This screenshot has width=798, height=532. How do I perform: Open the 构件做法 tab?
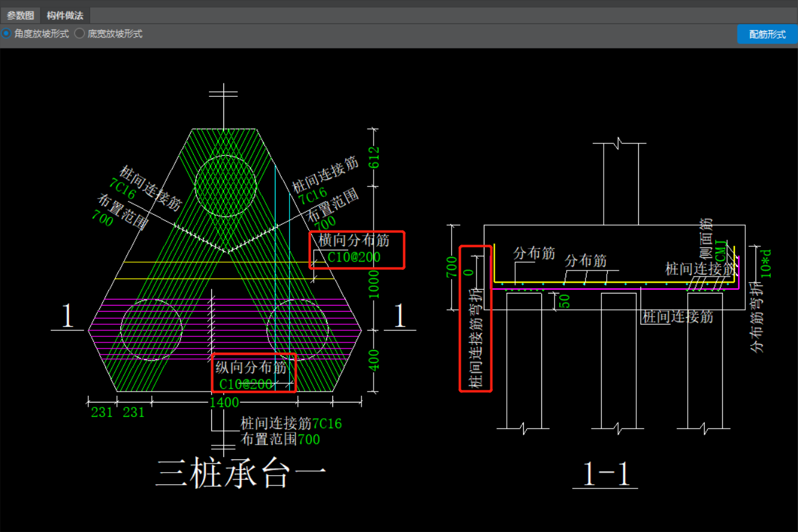click(65, 15)
